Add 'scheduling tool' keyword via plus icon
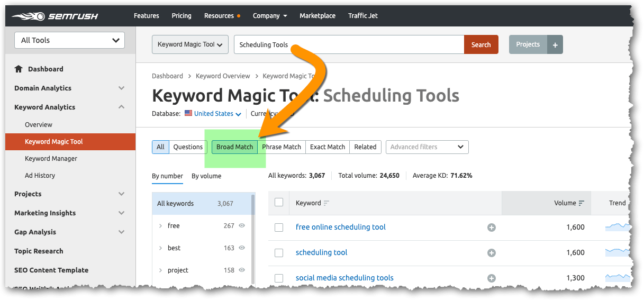 coord(492,253)
